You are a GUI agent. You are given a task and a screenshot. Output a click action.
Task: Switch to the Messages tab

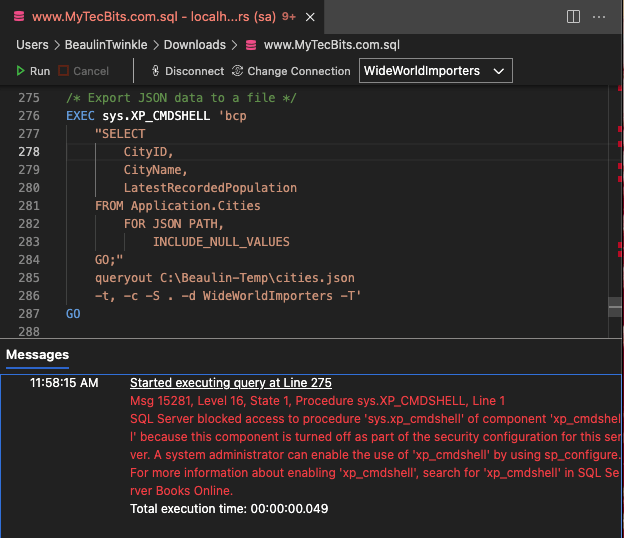point(37,355)
